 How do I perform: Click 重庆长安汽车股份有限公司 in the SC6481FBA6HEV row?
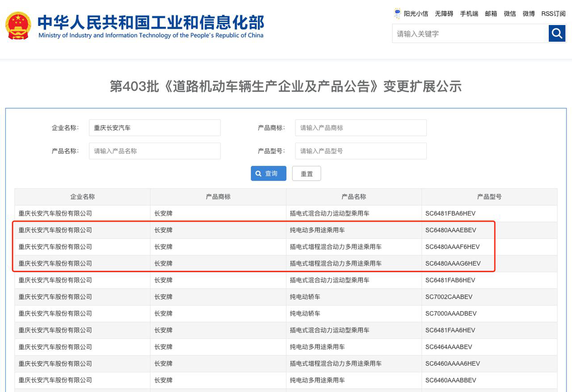point(55,214)
